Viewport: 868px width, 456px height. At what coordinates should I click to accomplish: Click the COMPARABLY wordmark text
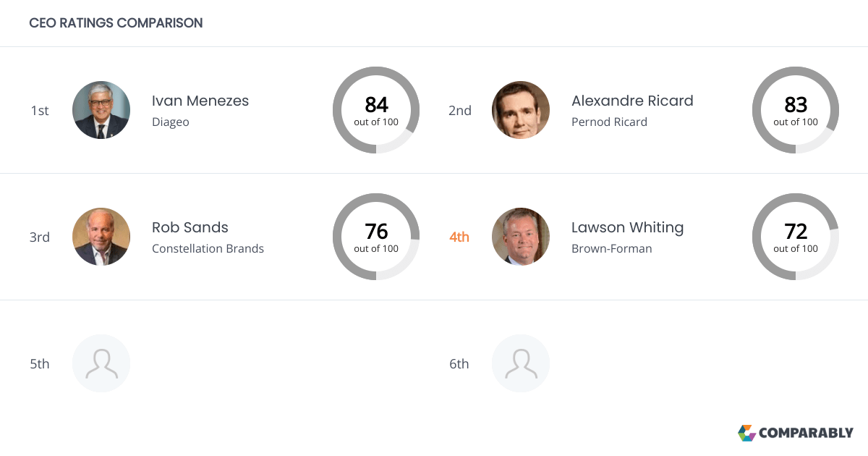[x=806, y=433]
